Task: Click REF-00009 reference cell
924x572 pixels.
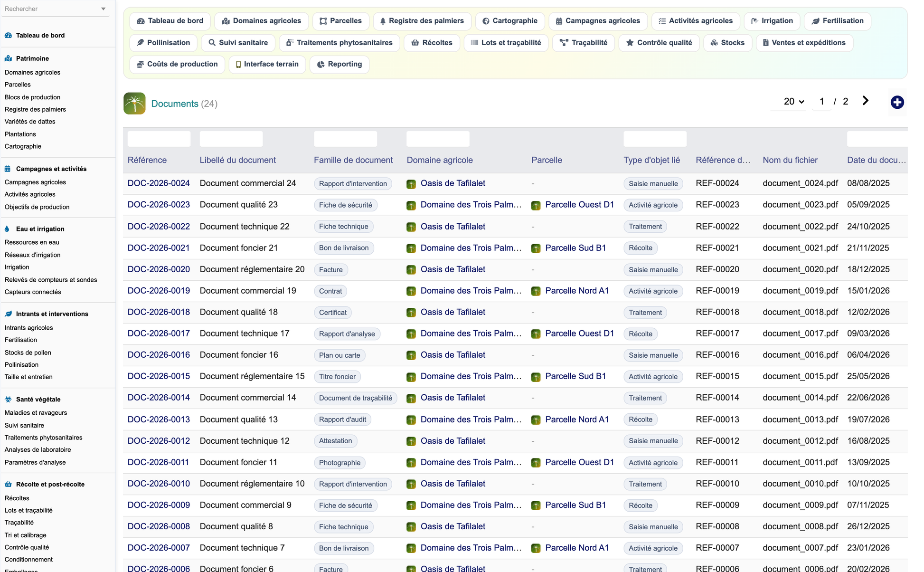Action: tap(717, 505)
